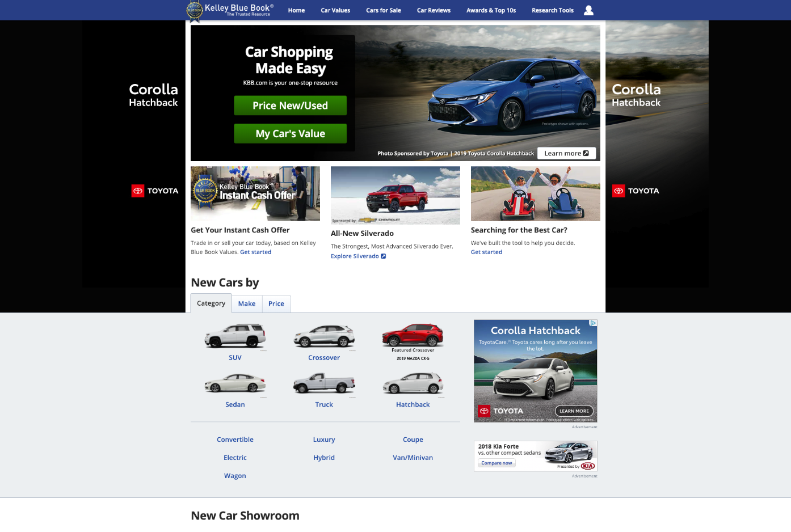
Task: Click the AdChoices icon on Corolla ad
Action: (x=593, y=323)
